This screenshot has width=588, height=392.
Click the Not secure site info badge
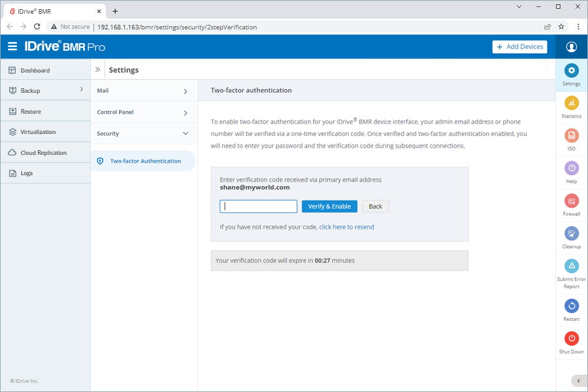71,27
